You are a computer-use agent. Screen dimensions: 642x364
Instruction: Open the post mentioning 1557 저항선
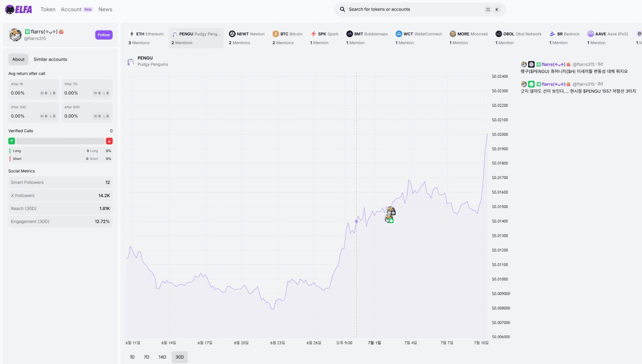click(x=578, y=91)
